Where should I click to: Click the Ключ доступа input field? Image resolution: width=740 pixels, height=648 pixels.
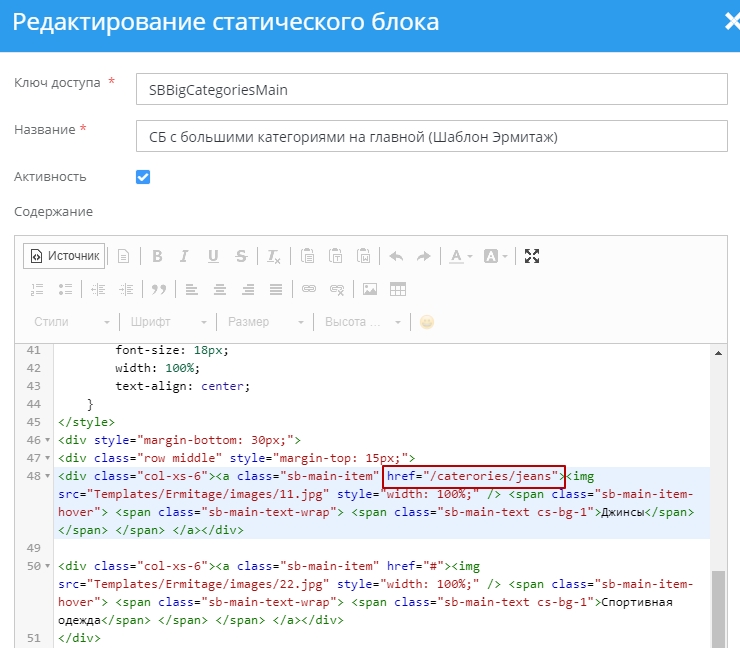[x=431, y=90]
